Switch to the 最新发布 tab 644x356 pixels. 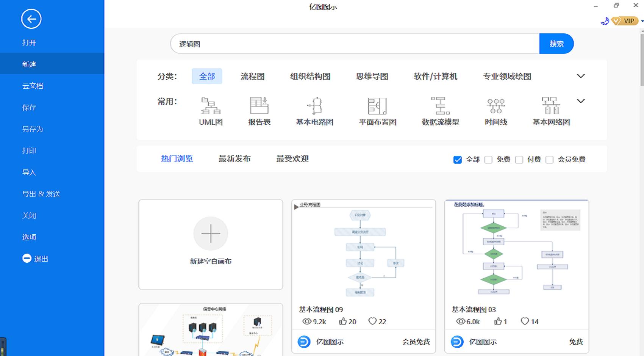pos(234,159)
